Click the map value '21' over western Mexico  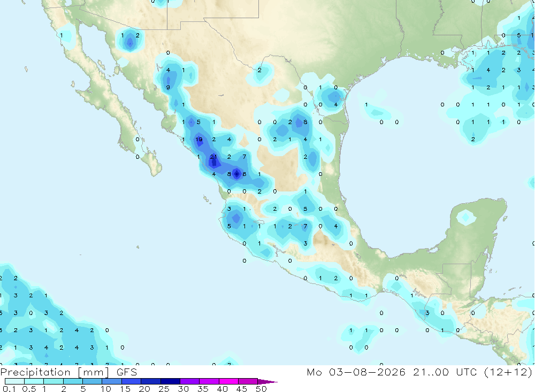coord(213,157)
